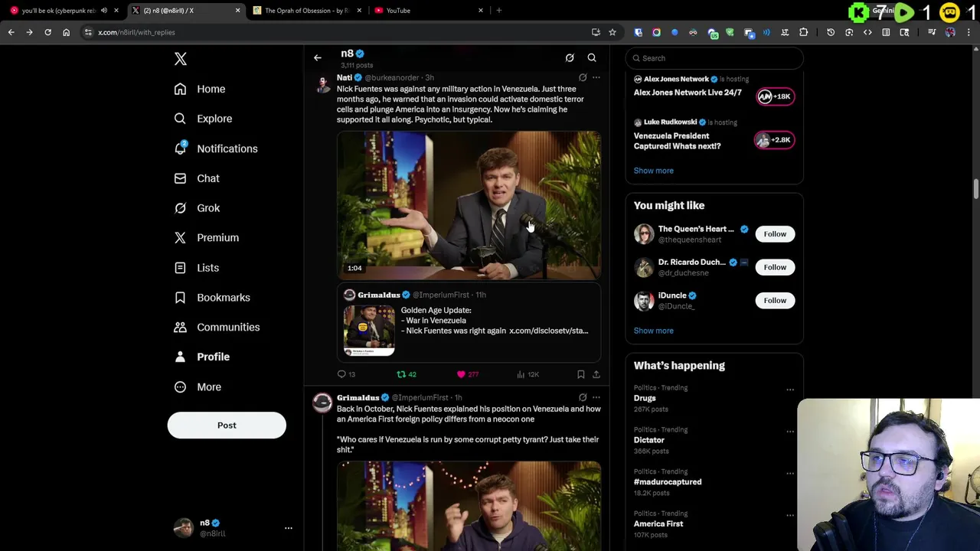Image resolution: width=980 pixels, height=551 pixels.
Task: Open more options for #madurocaptured trend
Action: tap(790, 474)
